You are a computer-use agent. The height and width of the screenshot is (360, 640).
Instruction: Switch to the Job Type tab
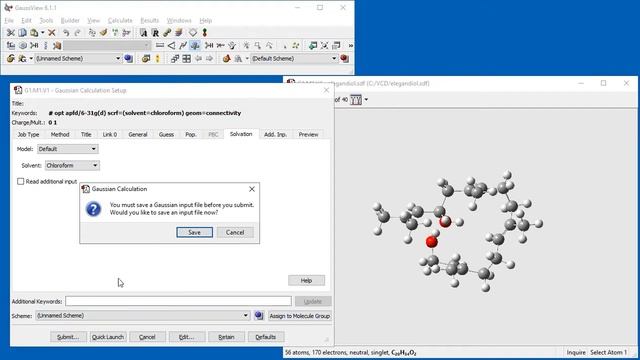pos(28,134)
